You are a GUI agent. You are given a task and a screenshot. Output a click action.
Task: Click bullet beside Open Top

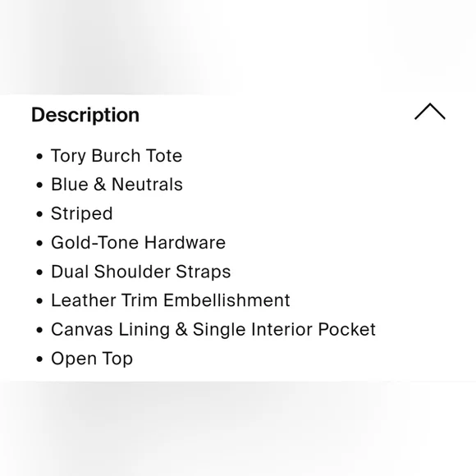tap(39, 359)
